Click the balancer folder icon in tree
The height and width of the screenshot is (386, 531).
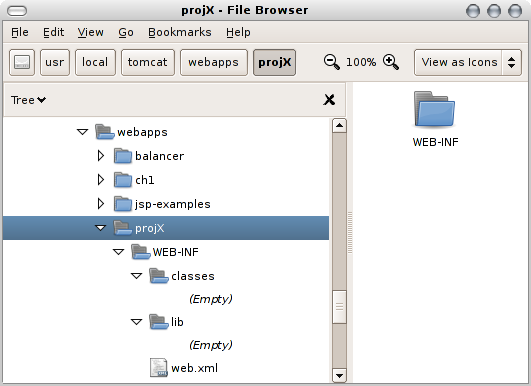[123, 156]
